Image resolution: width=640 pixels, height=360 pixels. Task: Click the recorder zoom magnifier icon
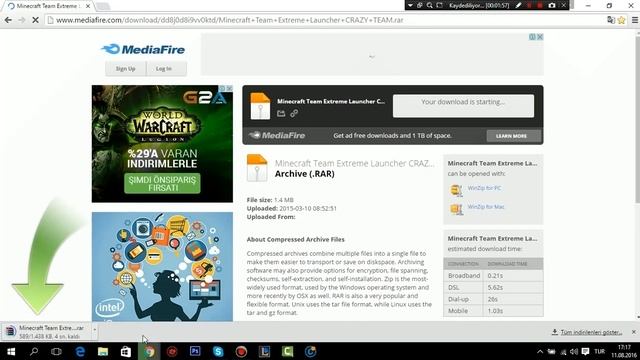pyautogui.click(x=429, y=5)
